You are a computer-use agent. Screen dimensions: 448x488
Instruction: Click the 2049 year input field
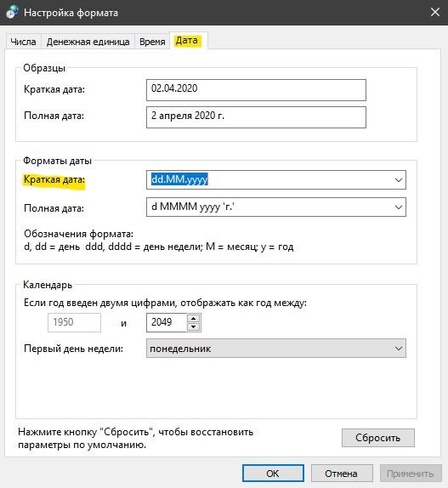(167, 322)
